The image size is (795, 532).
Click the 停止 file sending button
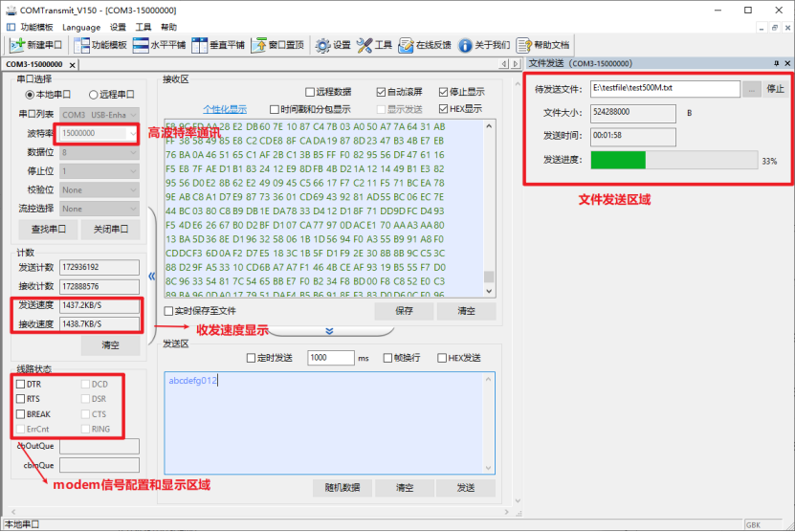775,89
